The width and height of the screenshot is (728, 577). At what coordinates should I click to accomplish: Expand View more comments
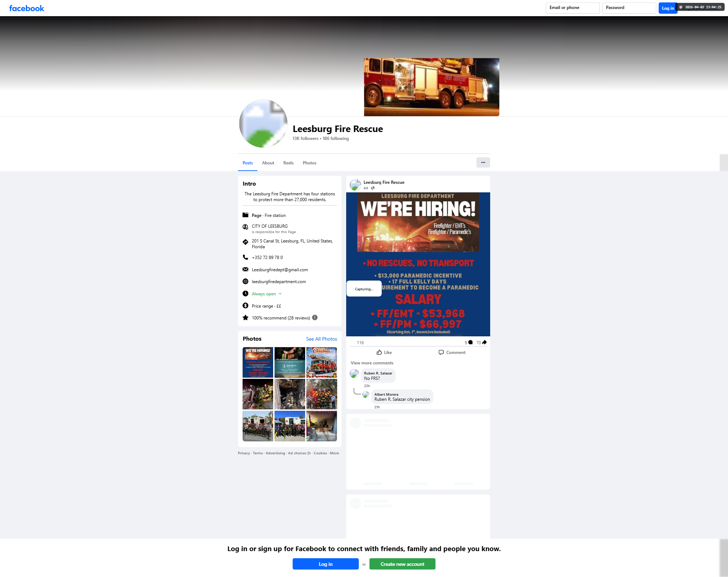372,363
